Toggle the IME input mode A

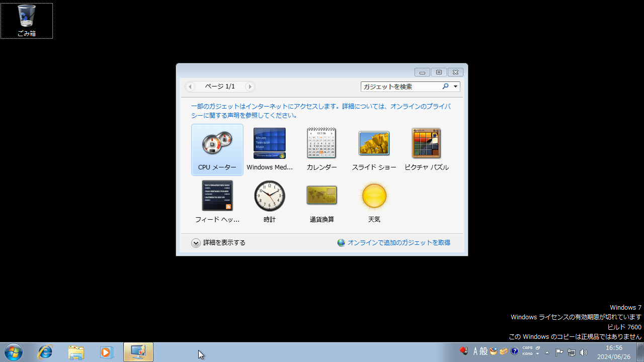475,351
